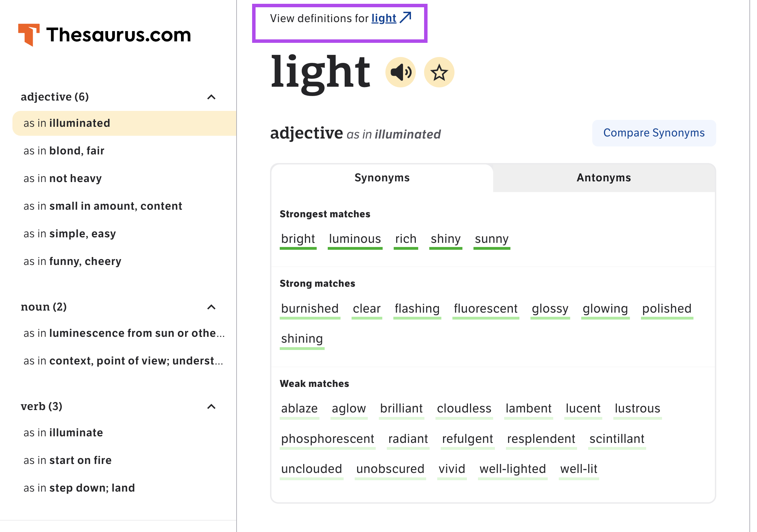Switch to the Antonyms tab

[x=604, y=178]
